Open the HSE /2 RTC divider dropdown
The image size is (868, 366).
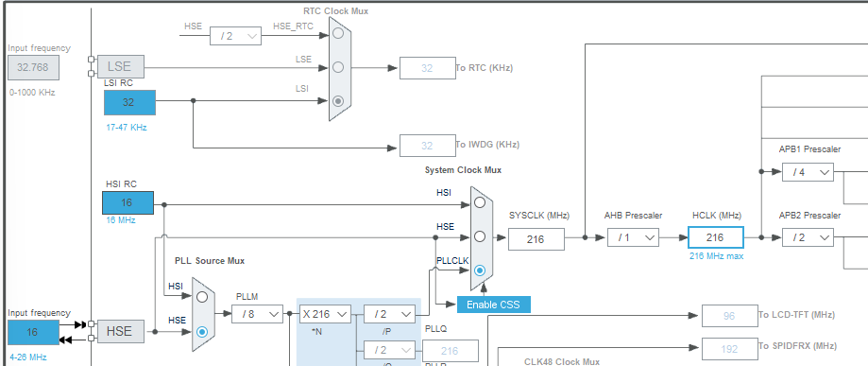pos(235,36)
